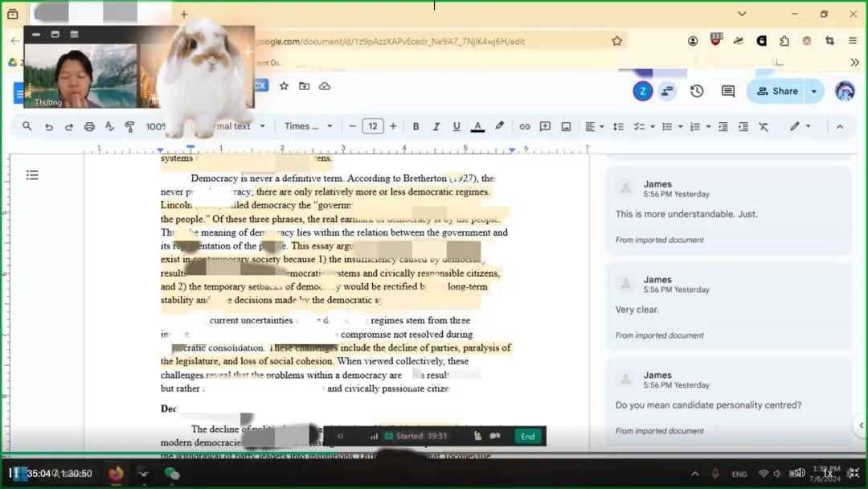Add a comment from toolbar

545,127
